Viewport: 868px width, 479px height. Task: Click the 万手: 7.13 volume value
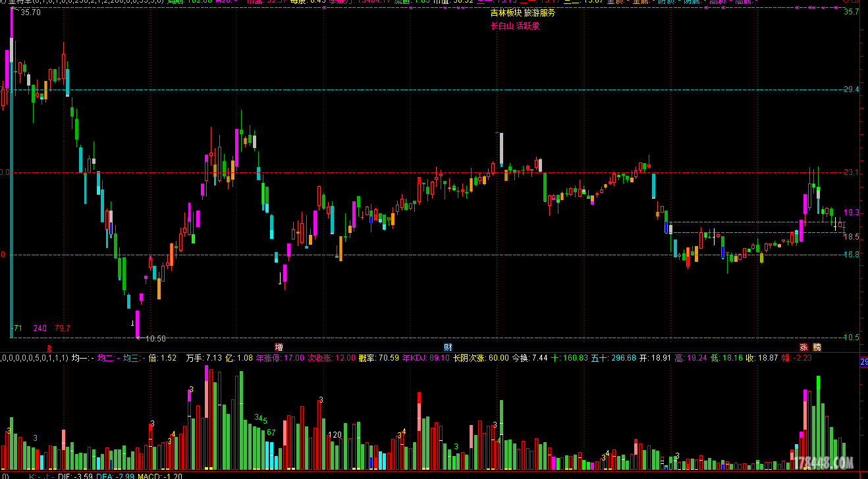[203, 358]
